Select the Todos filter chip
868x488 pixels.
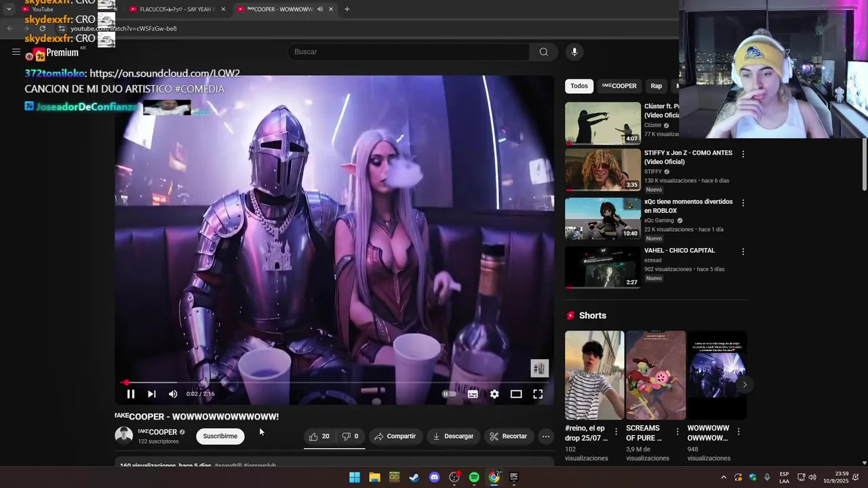(579, 86)
